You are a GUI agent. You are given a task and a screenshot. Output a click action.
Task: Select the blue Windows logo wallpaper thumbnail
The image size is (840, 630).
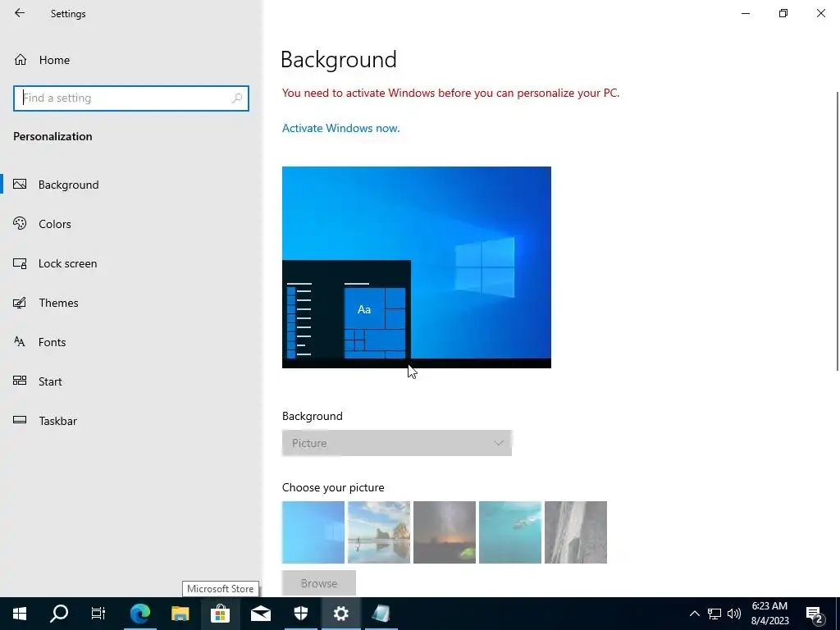[313, 532]
